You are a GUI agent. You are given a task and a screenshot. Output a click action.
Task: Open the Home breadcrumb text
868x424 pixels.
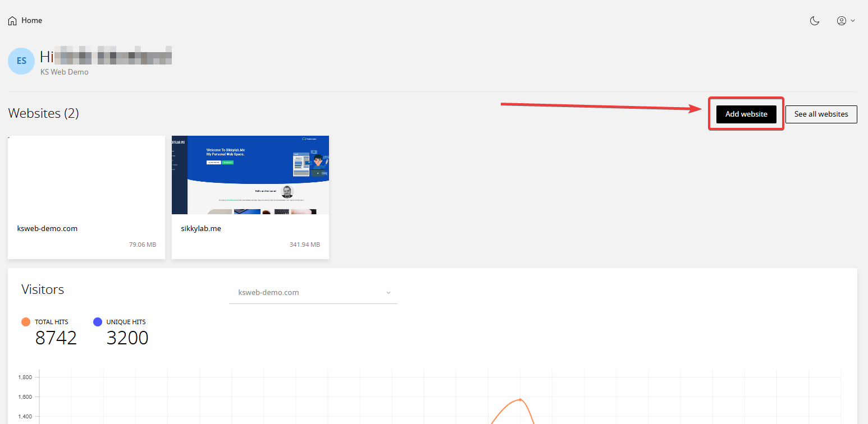[32, 21]
